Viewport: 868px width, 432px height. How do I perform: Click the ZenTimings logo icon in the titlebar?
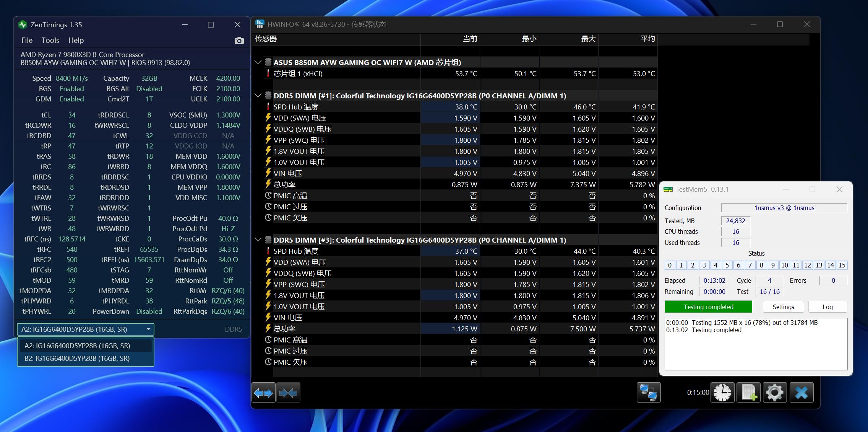pos(23,24)
